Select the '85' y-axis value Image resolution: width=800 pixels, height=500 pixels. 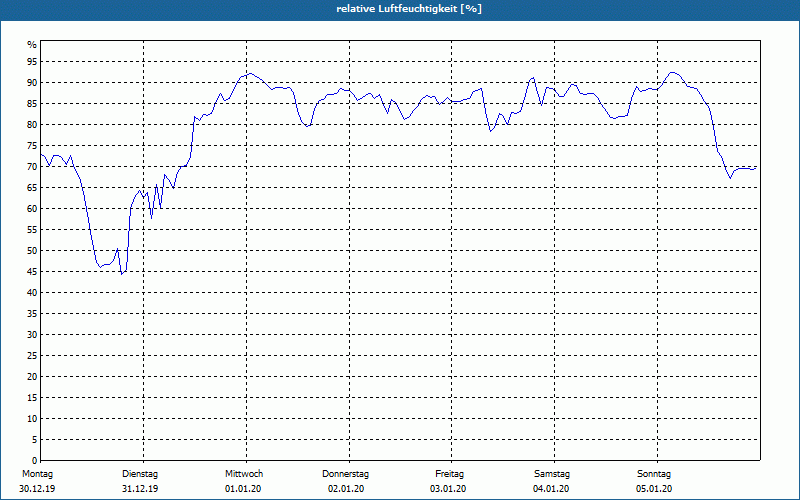(32, 104)
